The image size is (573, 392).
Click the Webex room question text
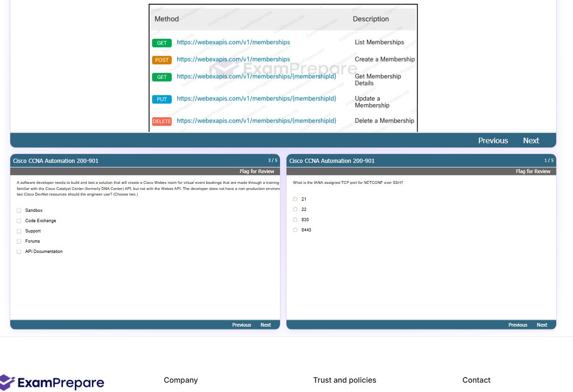pyautogui.click(x=148, y=189)
